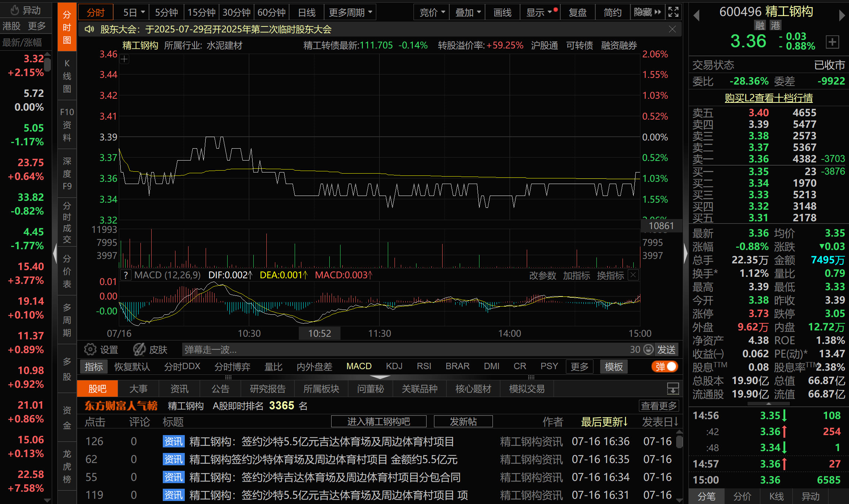Open the 模板 template menu
This screenshot has width=849, height=504.
[614, 367]
